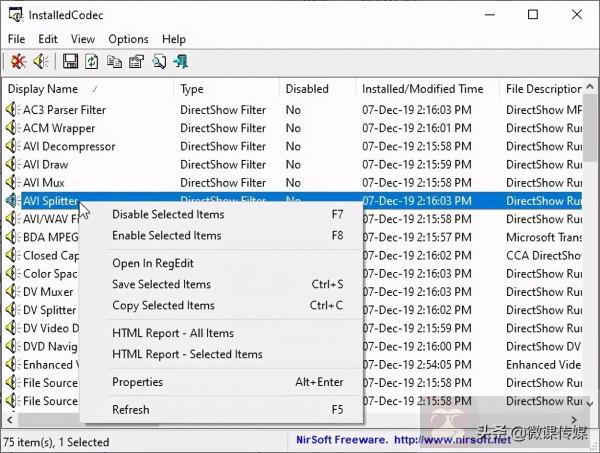
Task: Click the Exit door toolbar icon
Action: pyautogui.click(x=181, y=61)
